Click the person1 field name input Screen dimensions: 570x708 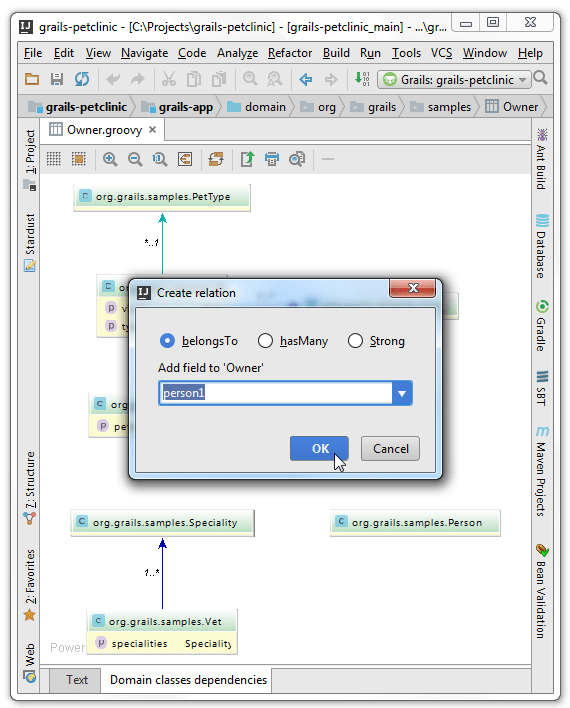click(276, 393)
